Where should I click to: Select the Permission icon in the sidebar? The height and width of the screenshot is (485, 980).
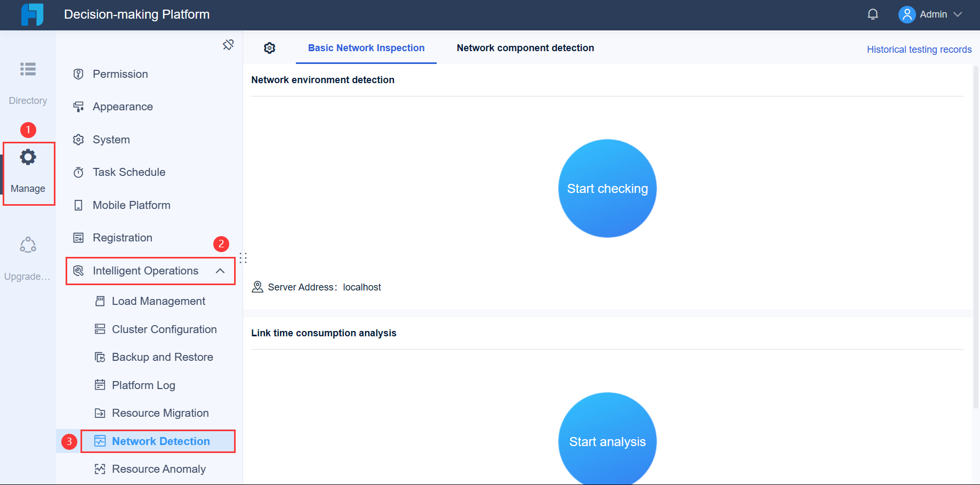tap(78, 74)
